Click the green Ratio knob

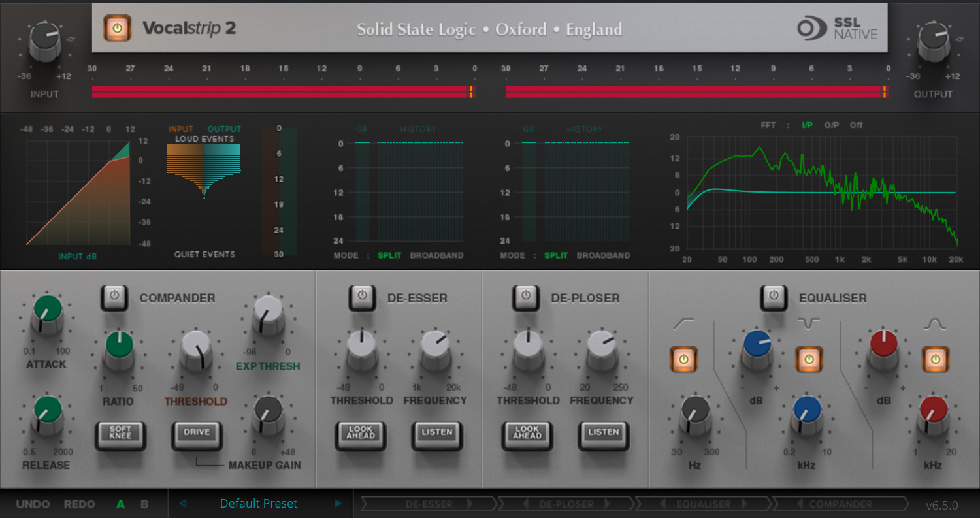119,349
